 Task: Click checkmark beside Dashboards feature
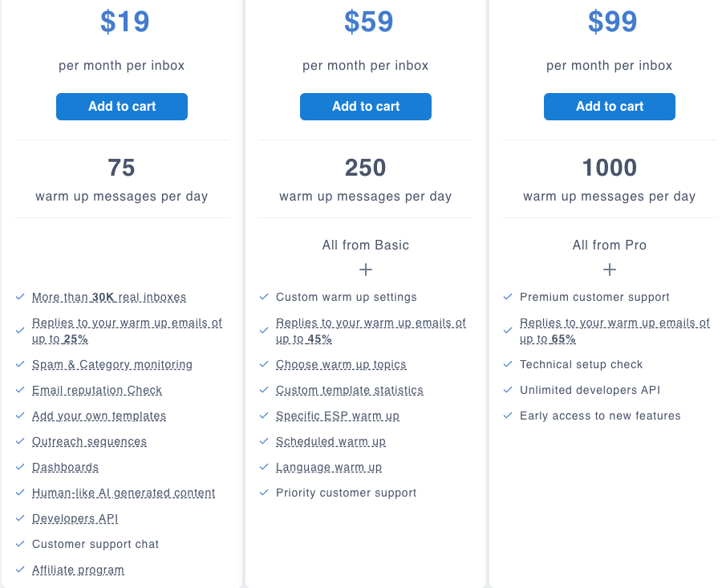(x=20, y=467)
